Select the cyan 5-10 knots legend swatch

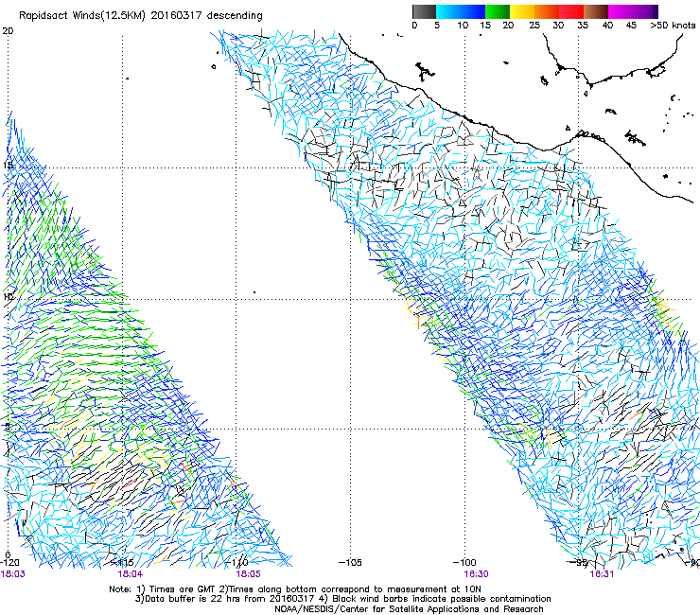448,11
